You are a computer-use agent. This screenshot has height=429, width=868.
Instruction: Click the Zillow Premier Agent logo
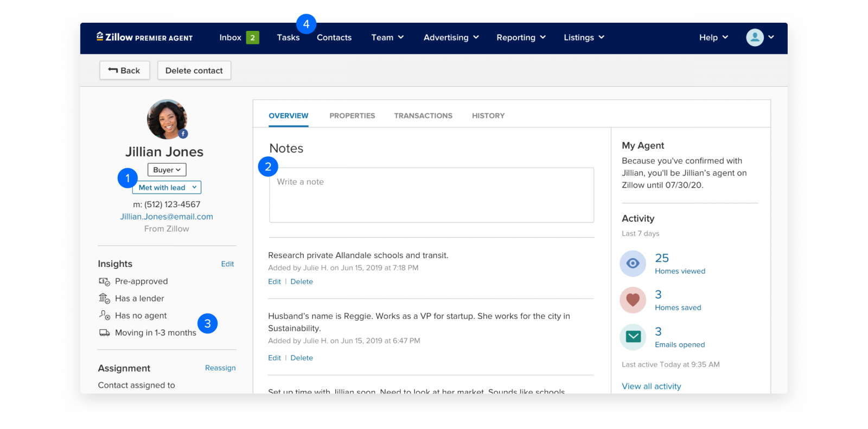coord(144,37)
